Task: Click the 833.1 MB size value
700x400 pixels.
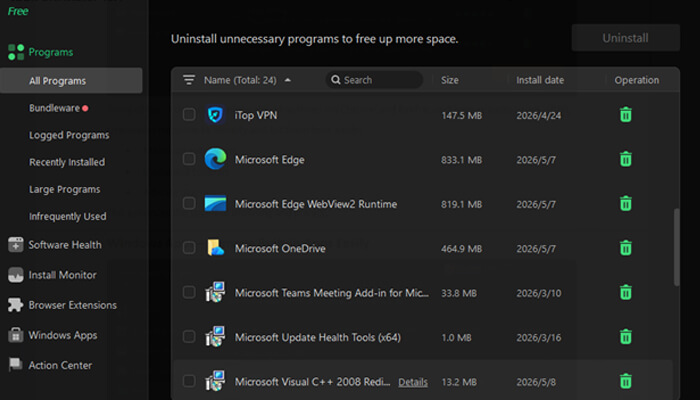Action: click(x=462, y=160)
